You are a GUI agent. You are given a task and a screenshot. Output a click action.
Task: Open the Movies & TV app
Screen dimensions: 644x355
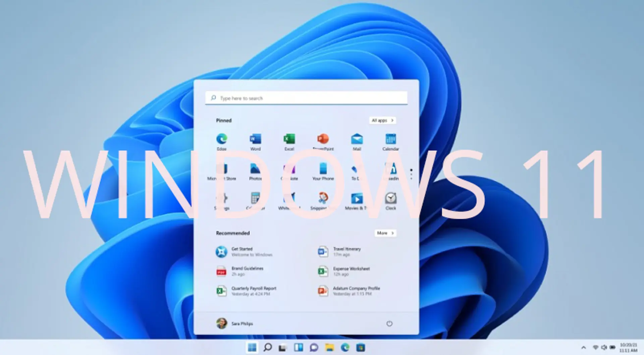(357, 201)
